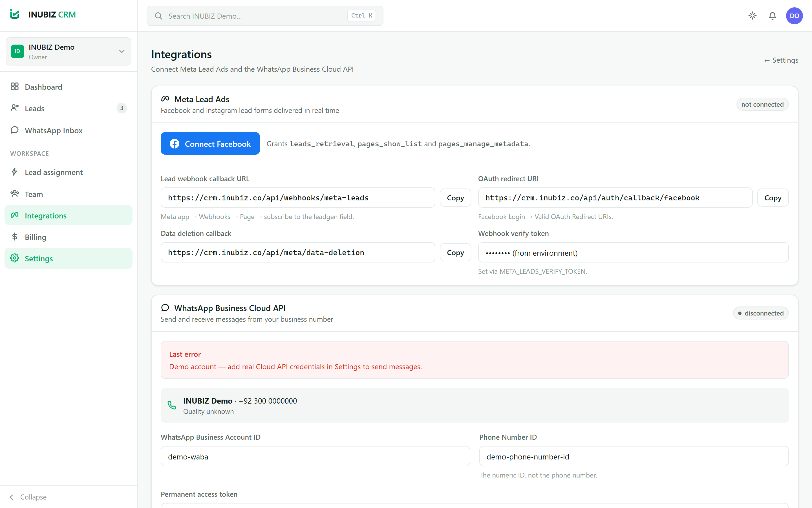Copy the OAuth redirect URI
Viewport: 812px width, 508px height.
click(773, 198)
